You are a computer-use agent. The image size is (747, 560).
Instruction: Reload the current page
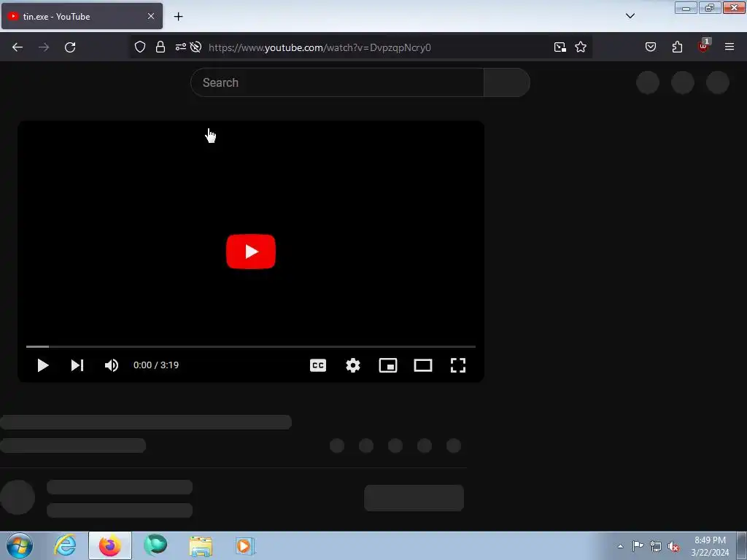click(70, 47)
